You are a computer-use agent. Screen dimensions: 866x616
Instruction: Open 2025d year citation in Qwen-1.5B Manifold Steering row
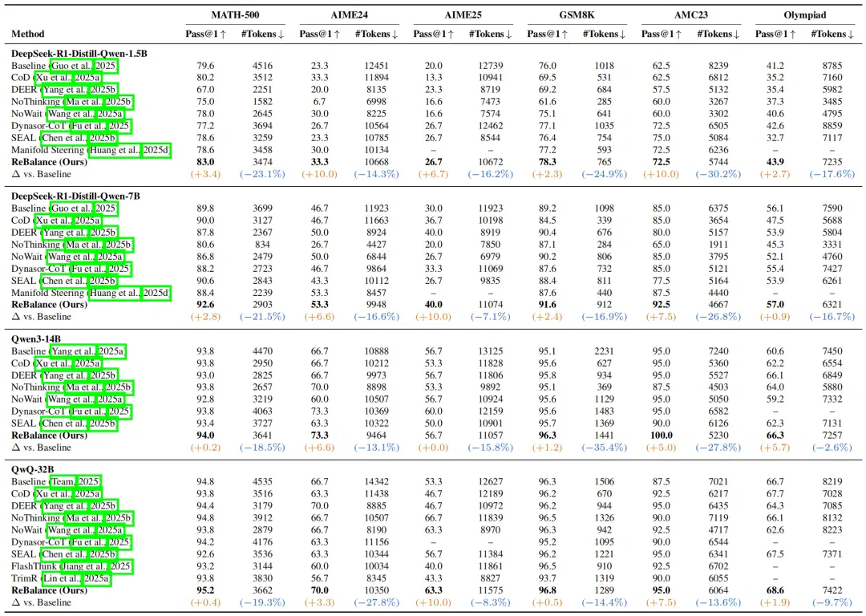[x=156, y=150]
